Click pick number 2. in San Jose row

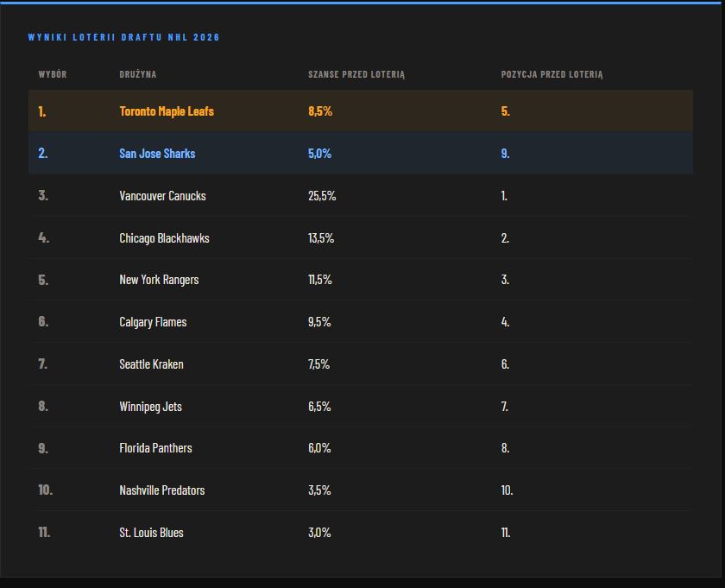point(43,153)
